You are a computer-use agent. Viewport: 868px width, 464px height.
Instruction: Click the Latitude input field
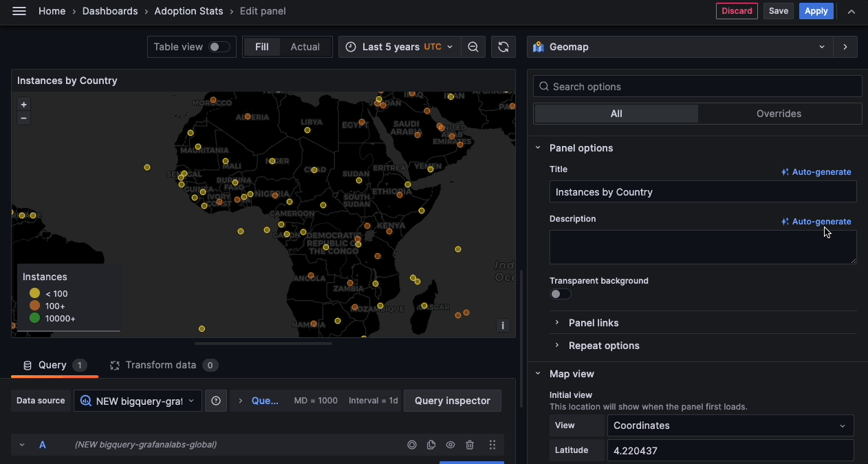(x=730, y=450)
